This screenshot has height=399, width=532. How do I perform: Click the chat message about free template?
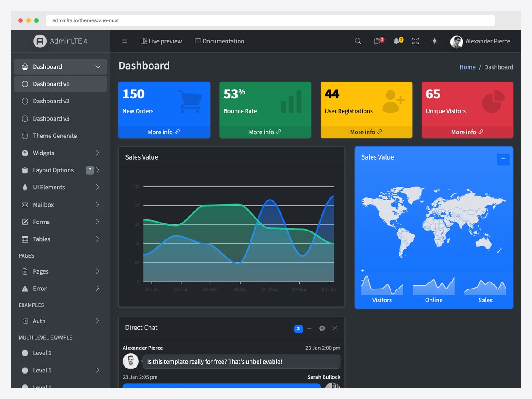point(241,362)
